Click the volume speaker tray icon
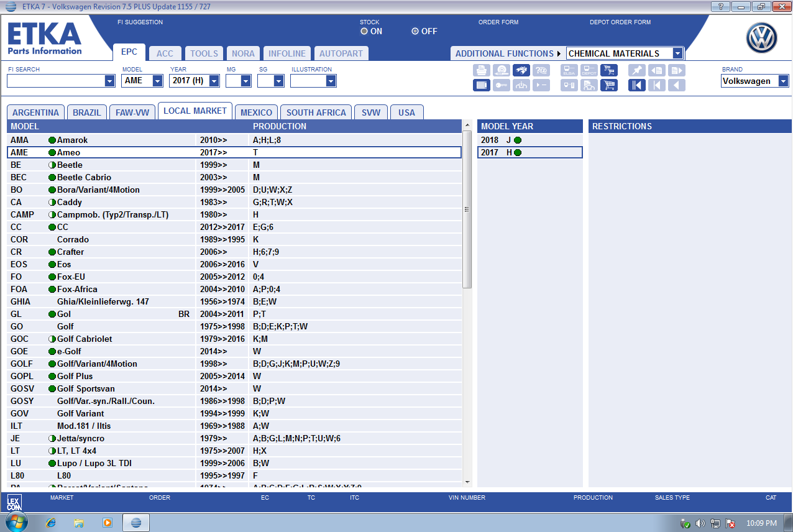The width and height of the screenshot is (793, 532). 700,523
